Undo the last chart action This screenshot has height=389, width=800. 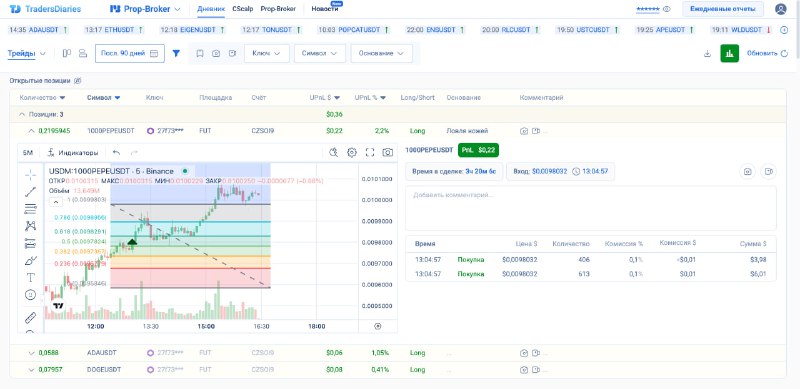pyautogui.click(x=116, y=152)
